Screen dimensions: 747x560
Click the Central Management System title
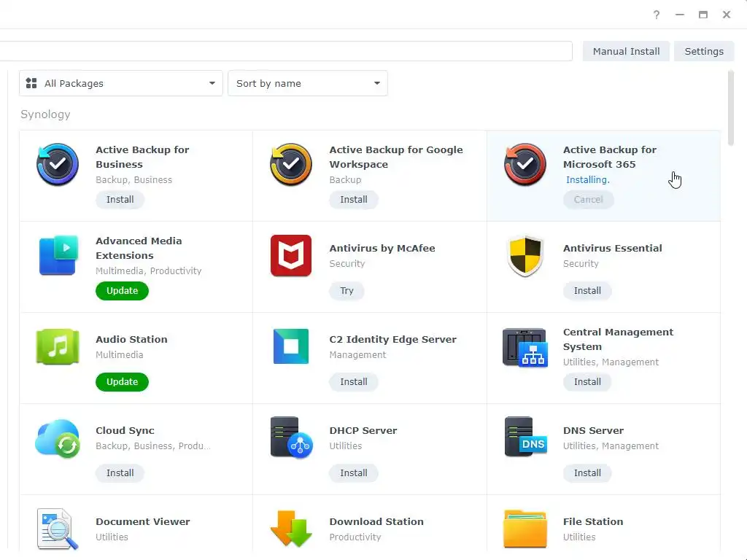(x=619, y=340)
